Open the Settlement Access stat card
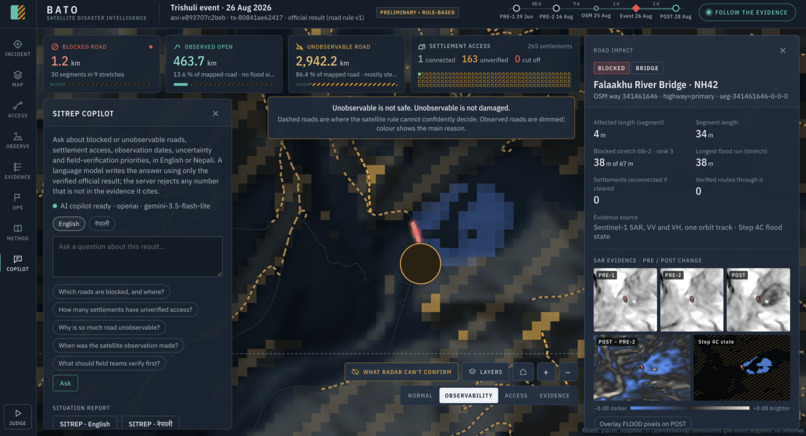The height and width of the screenshot is (436, 806). click(x=494, y=64)
